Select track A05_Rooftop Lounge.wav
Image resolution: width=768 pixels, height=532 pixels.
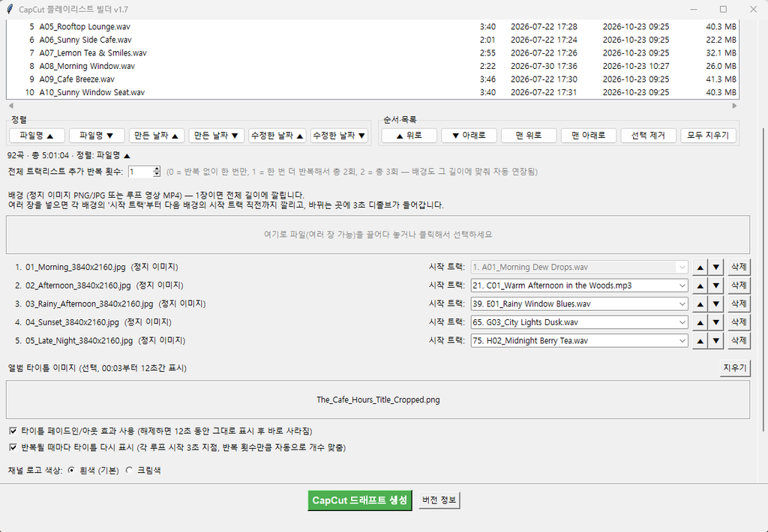(372, 26)
